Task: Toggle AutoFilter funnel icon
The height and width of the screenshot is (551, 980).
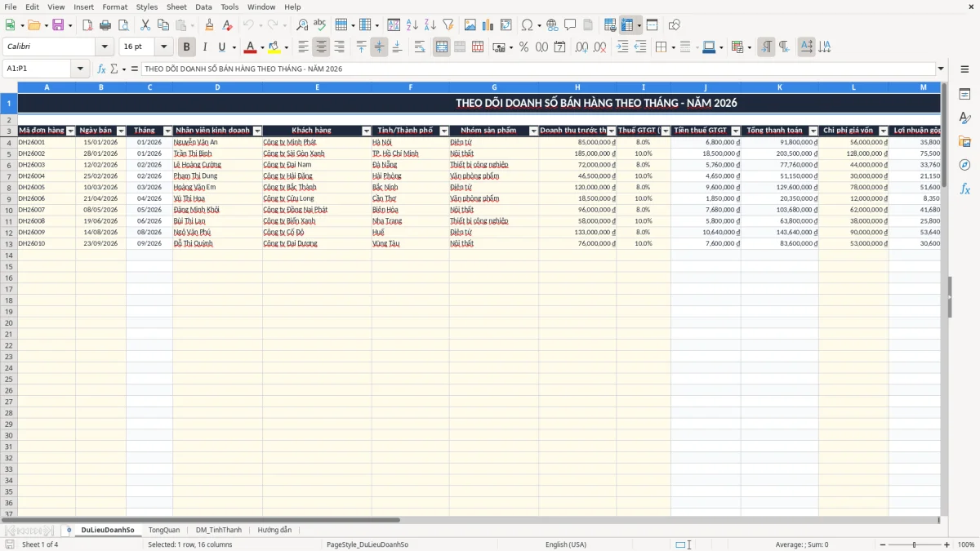Action: pos(448,25)
